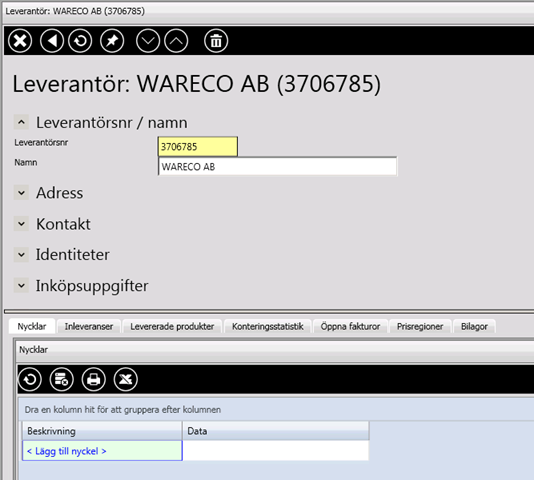Expand the Inköpsuppgifter section
Viewport: 534px width, 480px height.
21,285
